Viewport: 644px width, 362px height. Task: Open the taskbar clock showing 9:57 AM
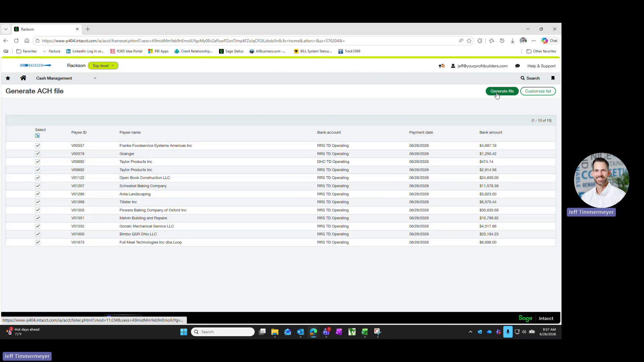(548, 332)
